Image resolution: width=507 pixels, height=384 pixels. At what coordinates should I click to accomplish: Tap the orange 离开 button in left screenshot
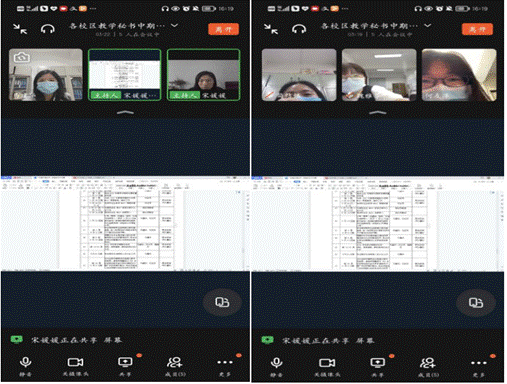223,29
